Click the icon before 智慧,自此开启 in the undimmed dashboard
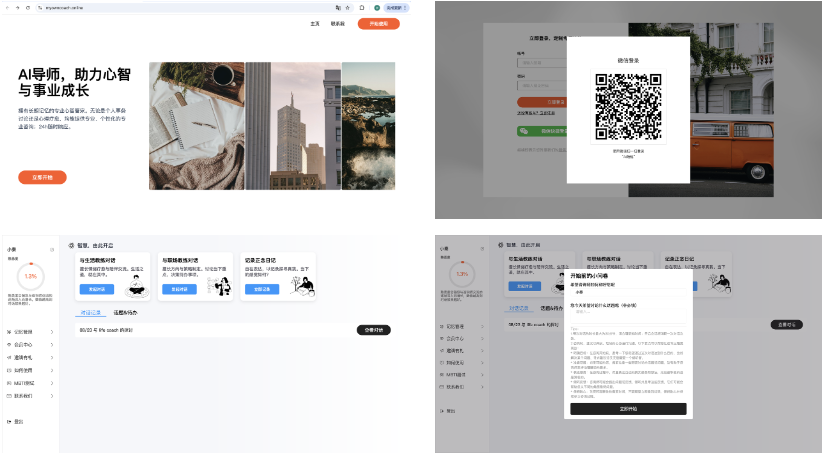The width and height of the screenshot is (822, 453). point(71,245)
